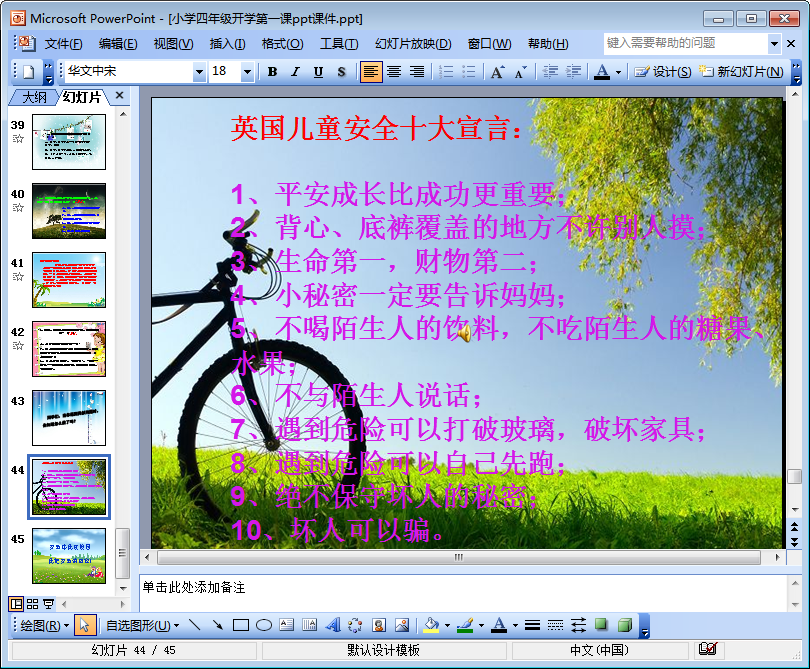Align text right

click(x=417, y=72)
